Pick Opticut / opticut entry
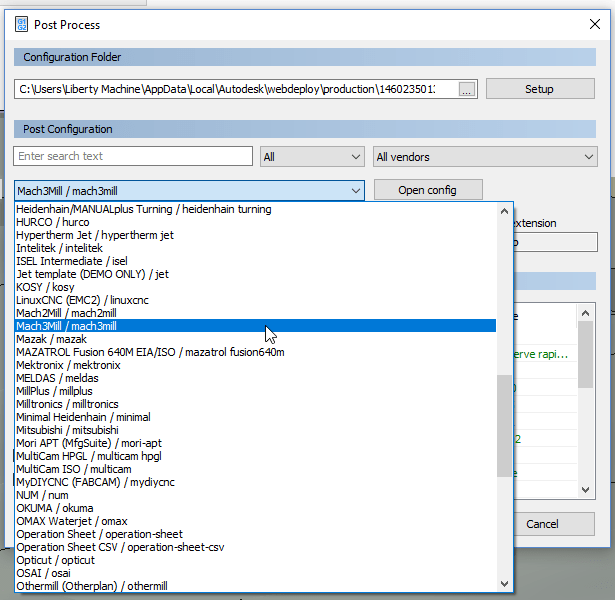 click(x=255, y=560)
